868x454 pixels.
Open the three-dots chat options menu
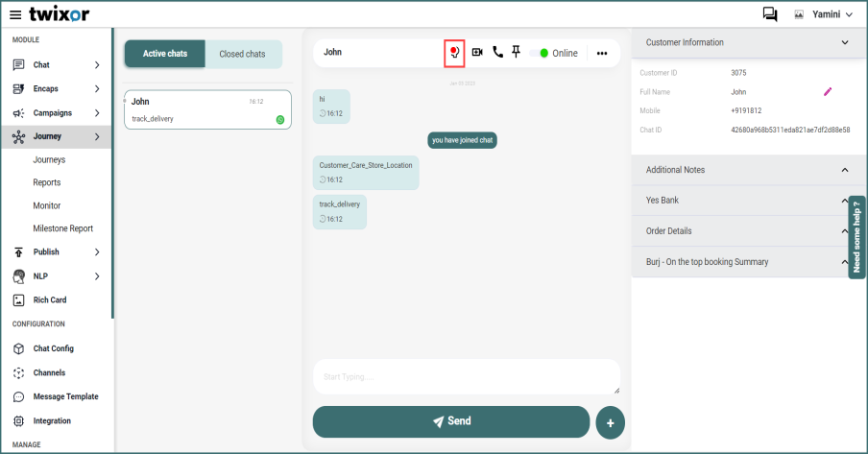pyautogui.click(x=602, y=54)
